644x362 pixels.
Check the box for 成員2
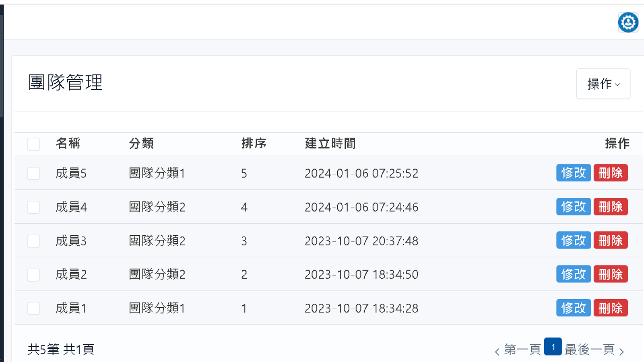(33, 275)
